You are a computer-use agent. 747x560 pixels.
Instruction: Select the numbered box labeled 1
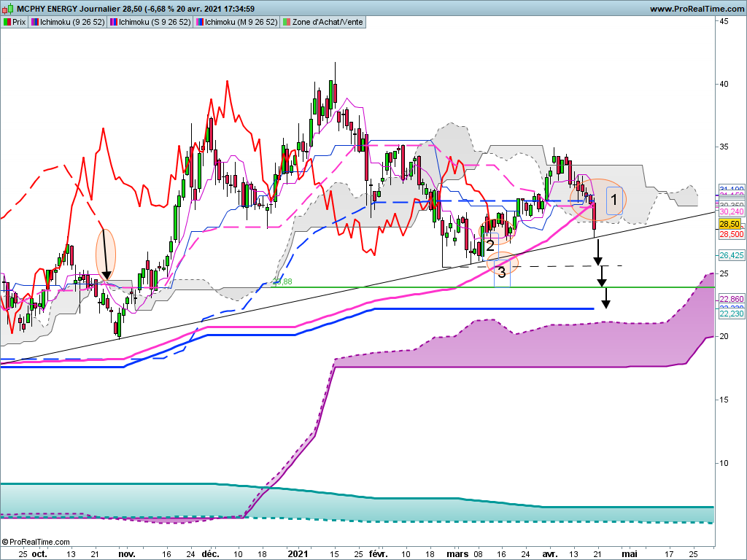click(x=614, y=199)
